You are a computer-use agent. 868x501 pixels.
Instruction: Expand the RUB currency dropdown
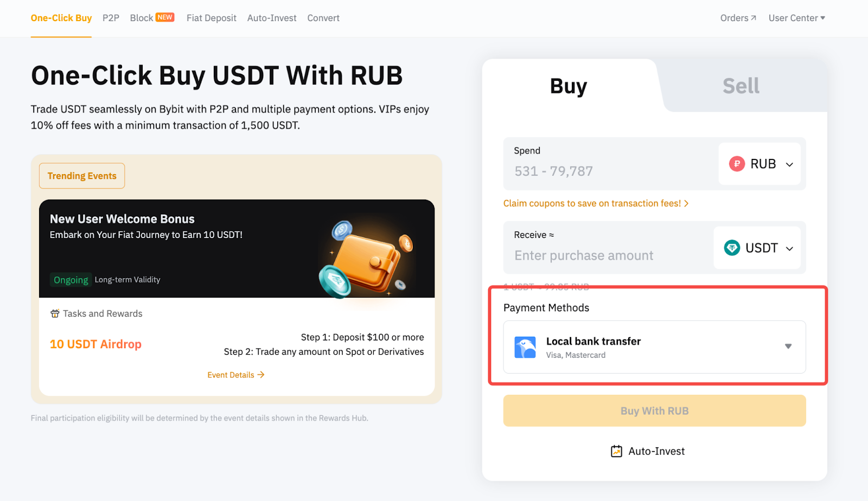tap(789, 164)
